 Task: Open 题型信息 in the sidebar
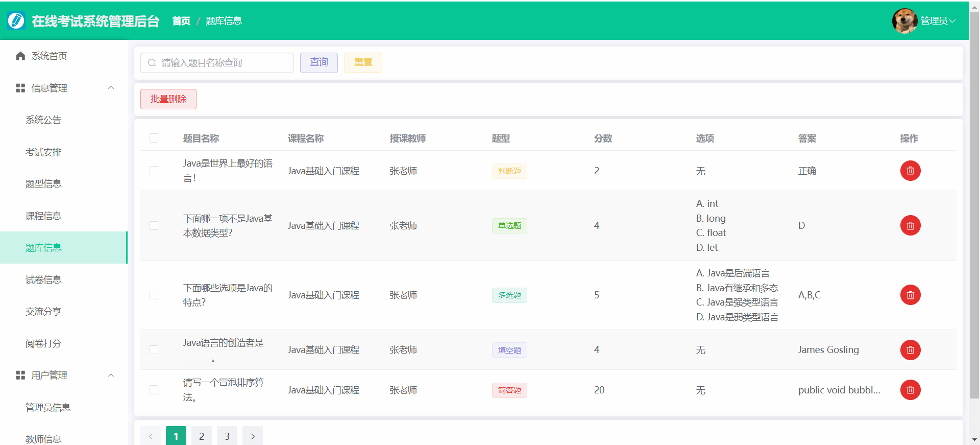click(x=64, y=184)
